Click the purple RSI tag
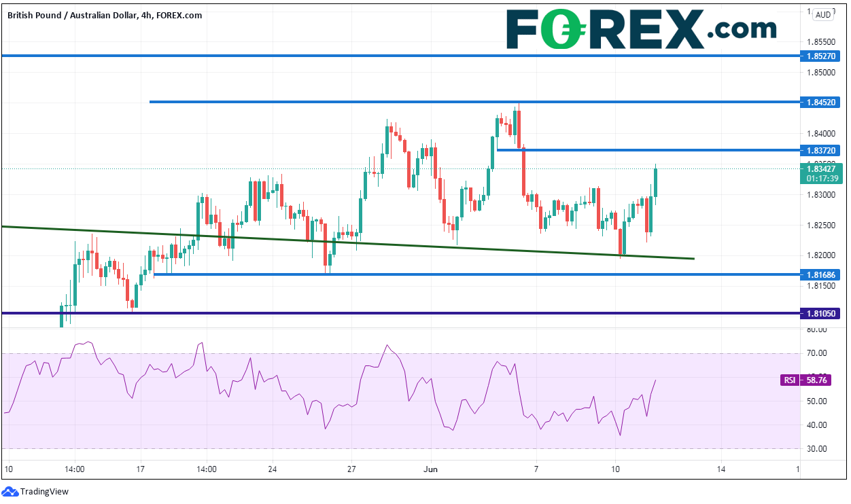The width and height of the screenshot is (851, 504). [x=789, y=380]
